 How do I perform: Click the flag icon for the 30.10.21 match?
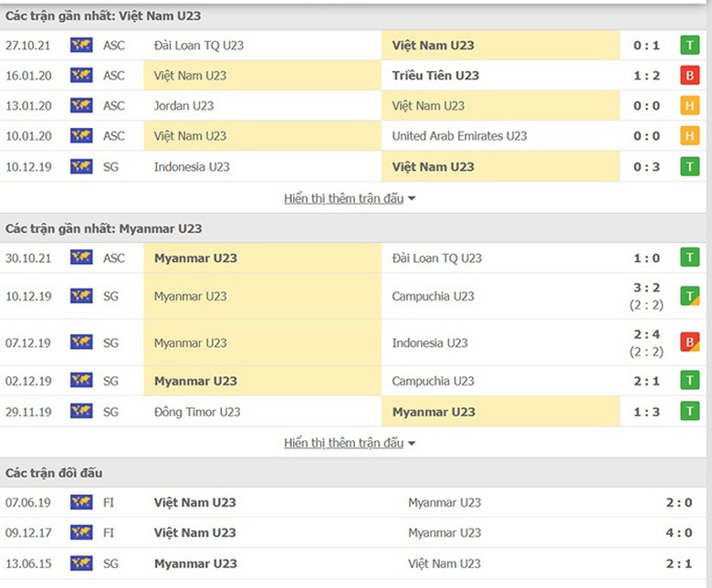click(81, 258)
